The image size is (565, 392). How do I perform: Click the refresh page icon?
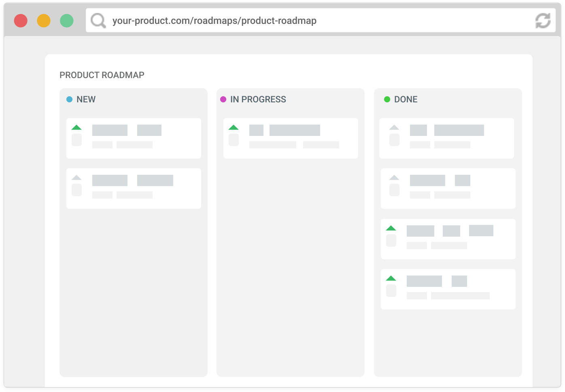pyautogui.click(x=543, y=20)
